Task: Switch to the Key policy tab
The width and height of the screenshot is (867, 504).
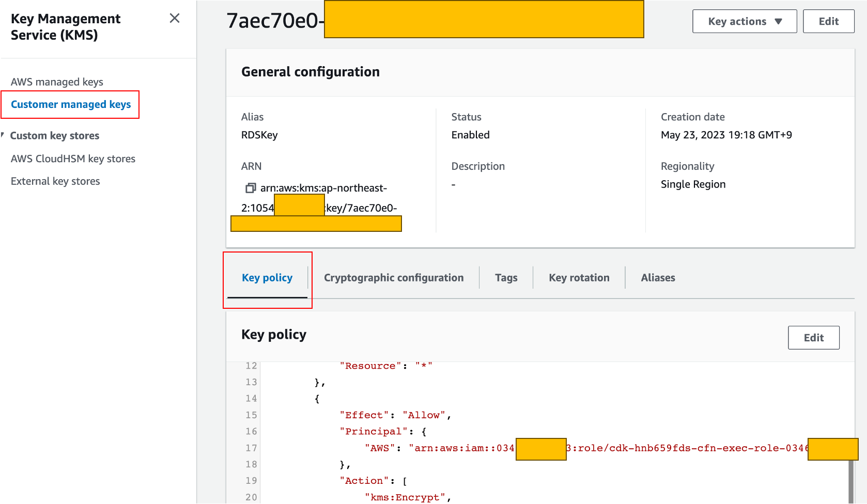Action: click(x=267, y=278)
